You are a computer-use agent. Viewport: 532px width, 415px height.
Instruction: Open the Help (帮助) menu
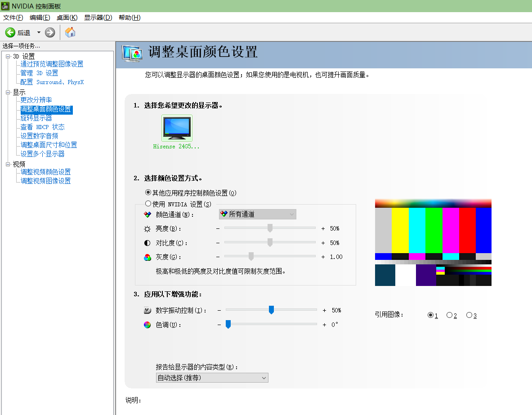(x=130, y=18)
